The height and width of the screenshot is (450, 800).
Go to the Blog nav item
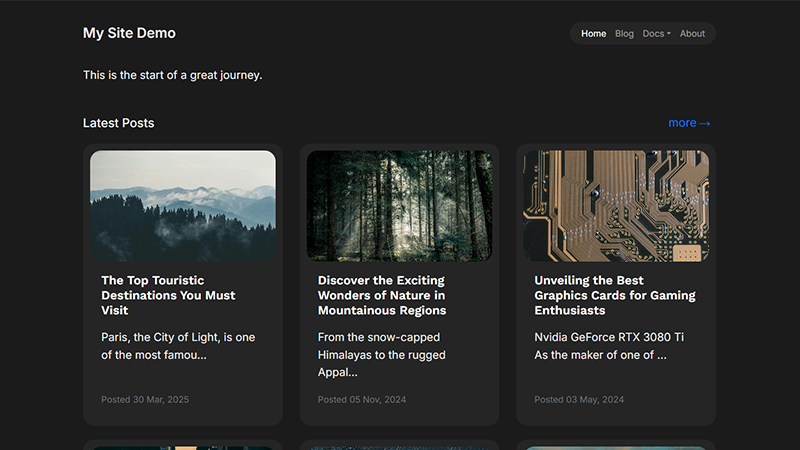click(x=624, y=34)
